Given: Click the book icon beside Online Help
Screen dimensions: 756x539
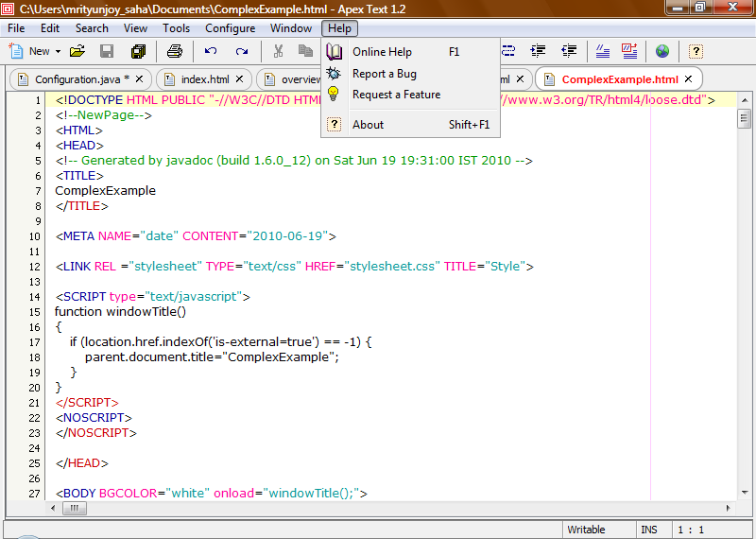Looking at the screenshot, I should click(x=334, y=51).
